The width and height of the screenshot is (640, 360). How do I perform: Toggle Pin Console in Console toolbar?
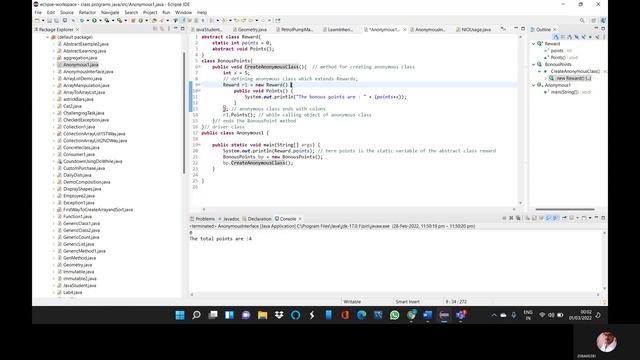point(564,218)
